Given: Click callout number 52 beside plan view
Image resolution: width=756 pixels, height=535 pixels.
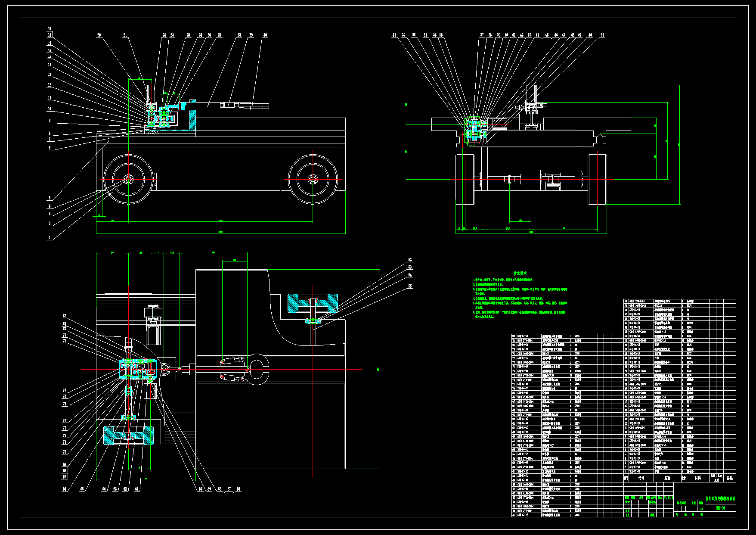Looking at the screenshot, I should click(x=410, y=260).
